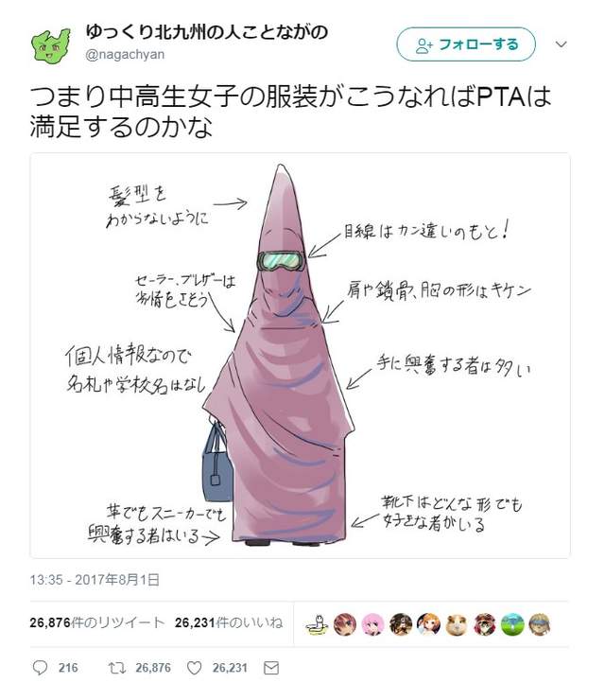Screen dimensions: 605x700
Task: Click the green field liker avatar
Action: point(512,624)
